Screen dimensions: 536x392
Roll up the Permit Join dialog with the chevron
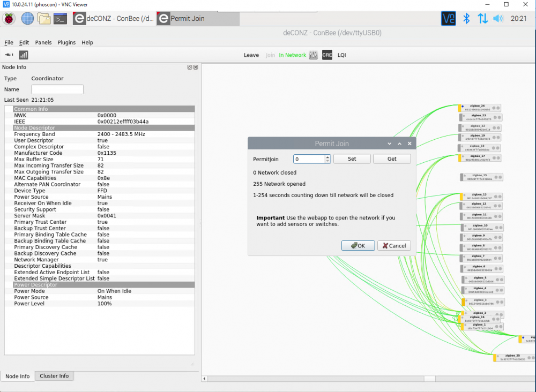(x=399, y=144)
